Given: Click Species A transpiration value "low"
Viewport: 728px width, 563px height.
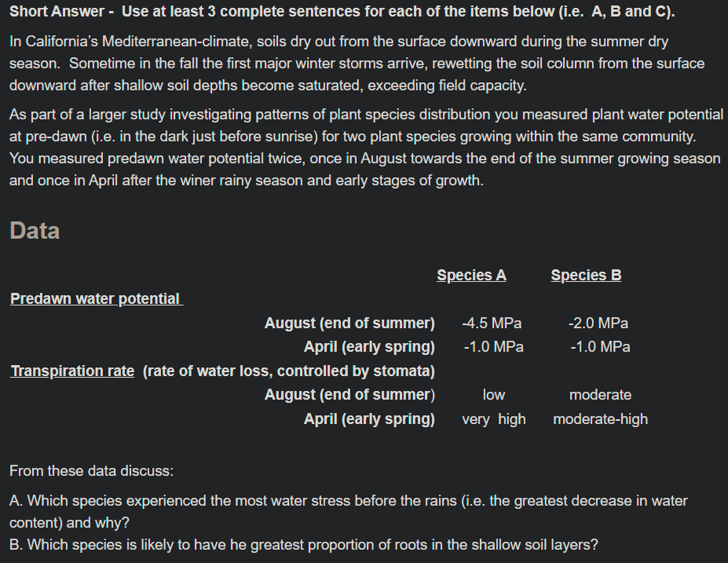Looking at the screenshot, I should coord(493,395).
